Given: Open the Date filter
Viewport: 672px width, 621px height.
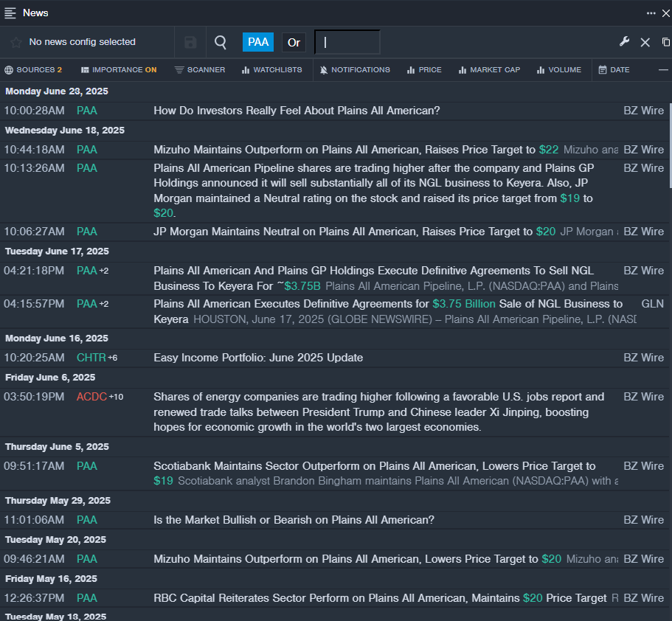Looking at the screenshot, I should pos(614,70).
